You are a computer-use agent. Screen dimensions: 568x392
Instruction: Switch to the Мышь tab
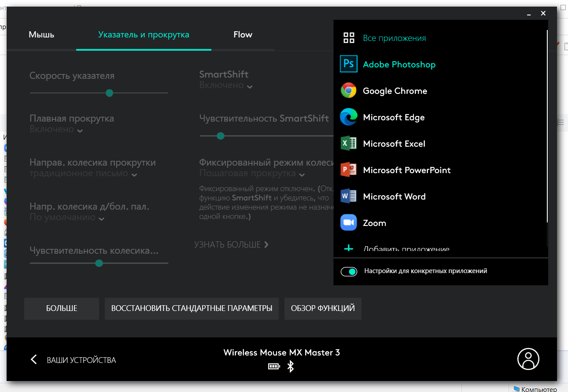pyautogui.click(x=41, y=35)
